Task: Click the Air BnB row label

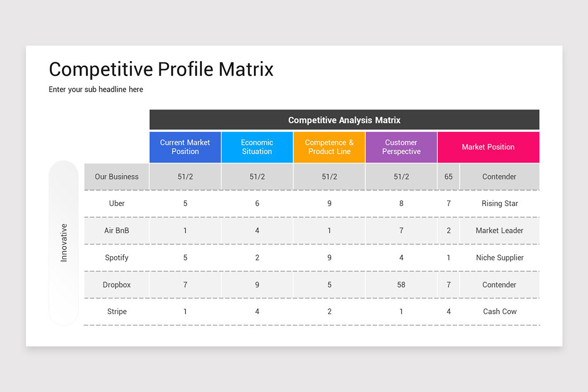Action: [x=116, y=230]
